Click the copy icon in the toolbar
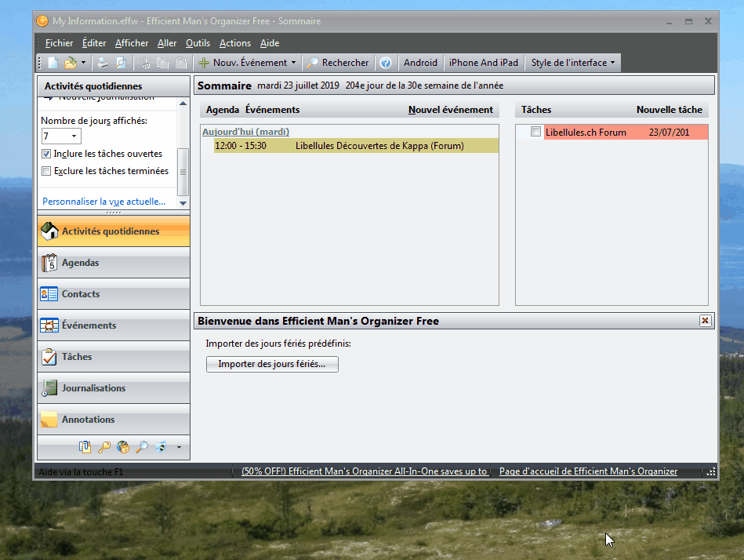The height and width of the screenshot is (560, 744). point(163,63)
